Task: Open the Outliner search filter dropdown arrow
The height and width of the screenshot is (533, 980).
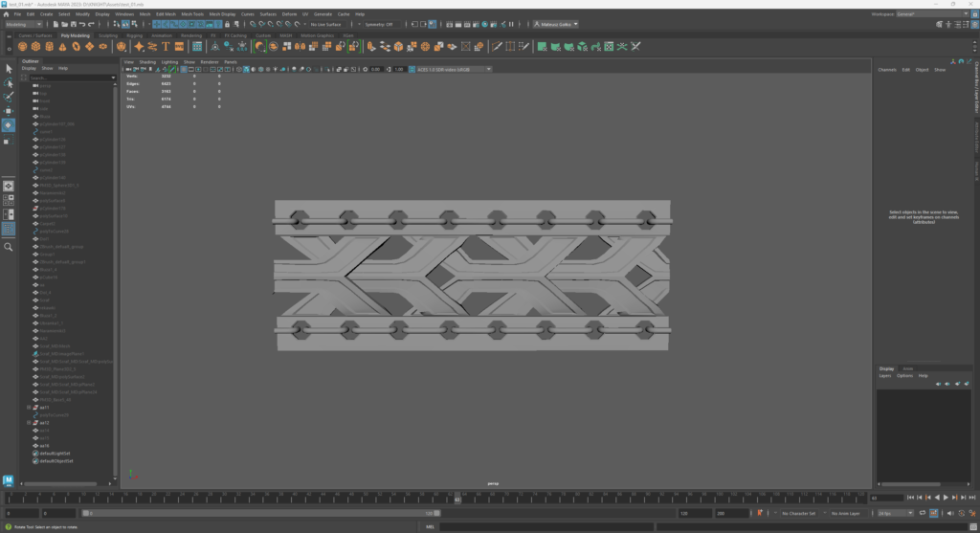Action: 113,78
